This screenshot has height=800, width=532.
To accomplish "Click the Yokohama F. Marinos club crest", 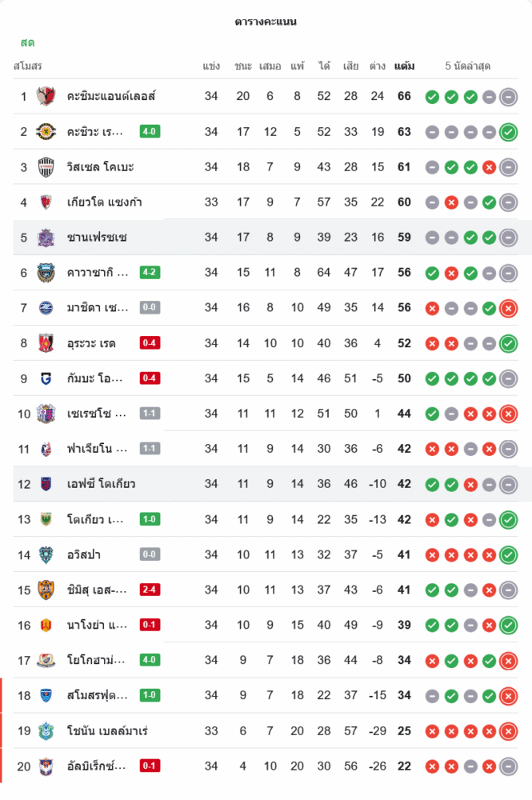I will click(46, 660).
